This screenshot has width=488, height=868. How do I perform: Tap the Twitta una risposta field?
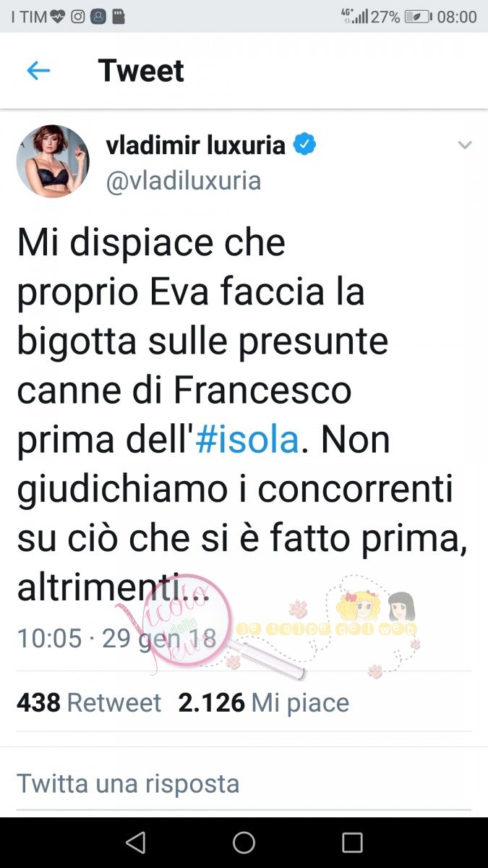click(244, 783)
